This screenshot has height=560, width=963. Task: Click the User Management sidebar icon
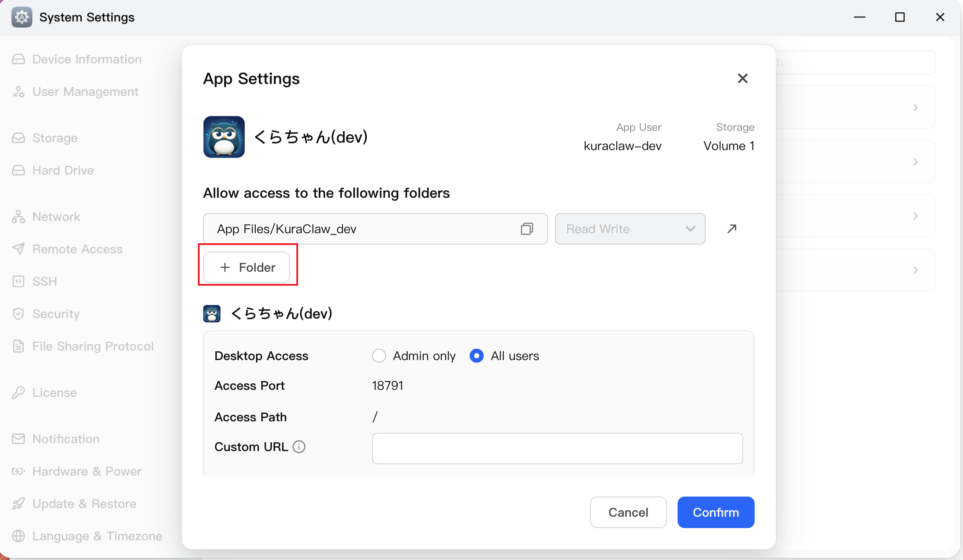point(18,91)
